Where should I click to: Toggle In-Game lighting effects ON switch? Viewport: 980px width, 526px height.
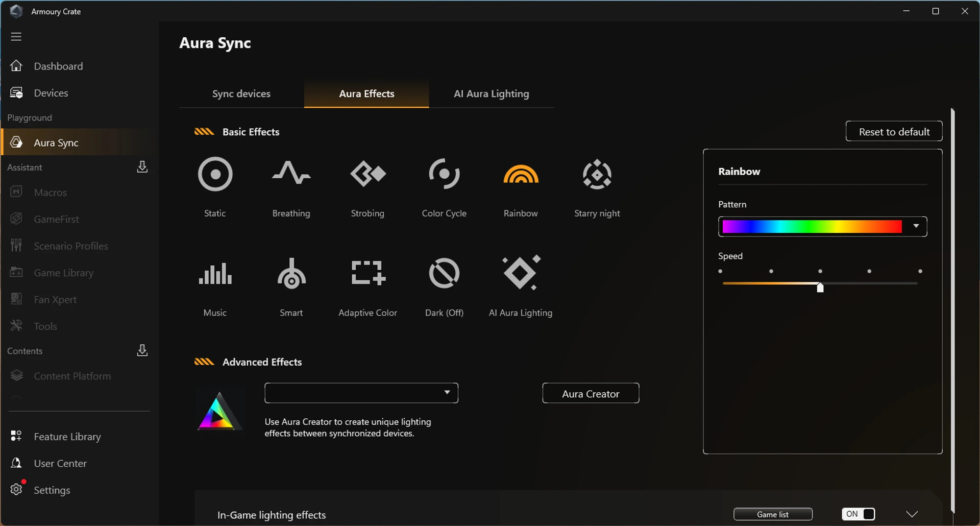[x=859, y=514]
